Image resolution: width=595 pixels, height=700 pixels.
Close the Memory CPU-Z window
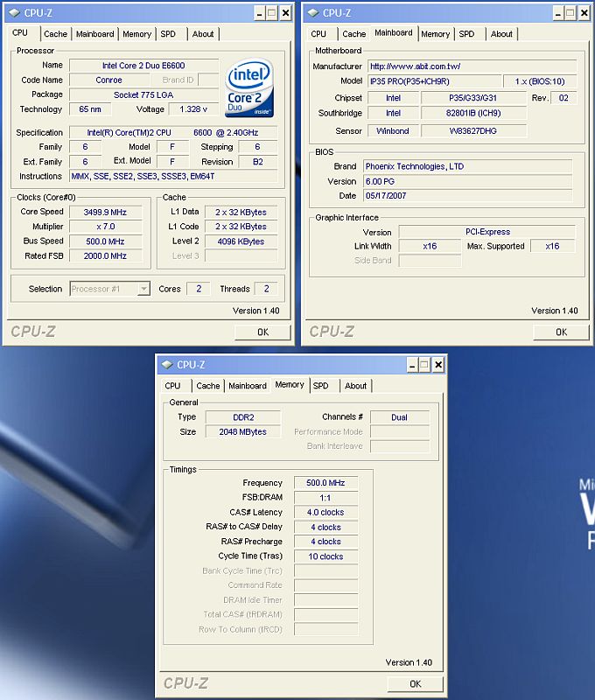click(438, 365)
